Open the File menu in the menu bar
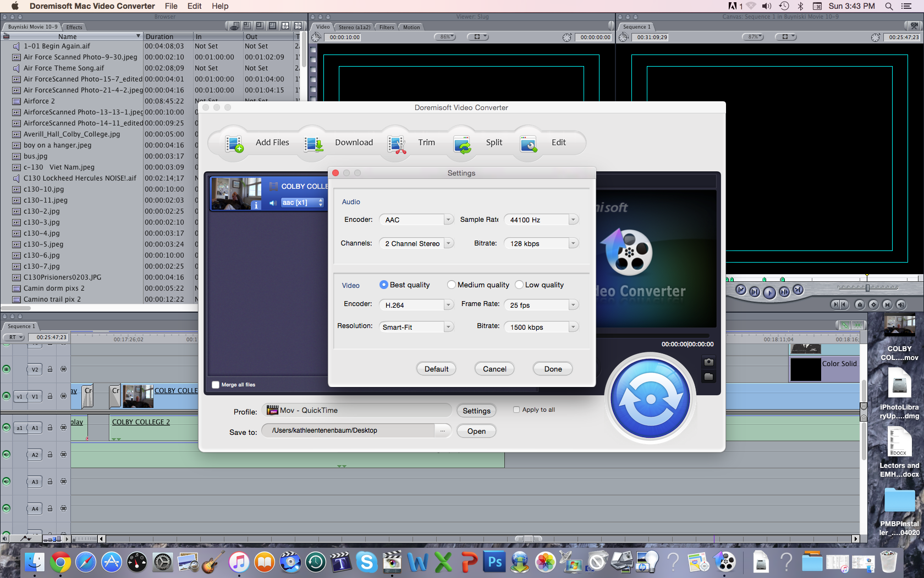Screen dimensions: 924x578 pos(171,6)
